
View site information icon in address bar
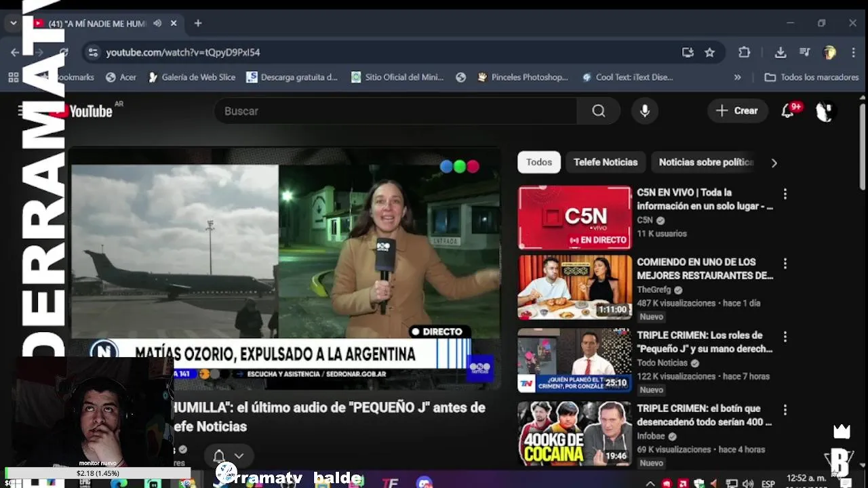[x=93, y=52]
